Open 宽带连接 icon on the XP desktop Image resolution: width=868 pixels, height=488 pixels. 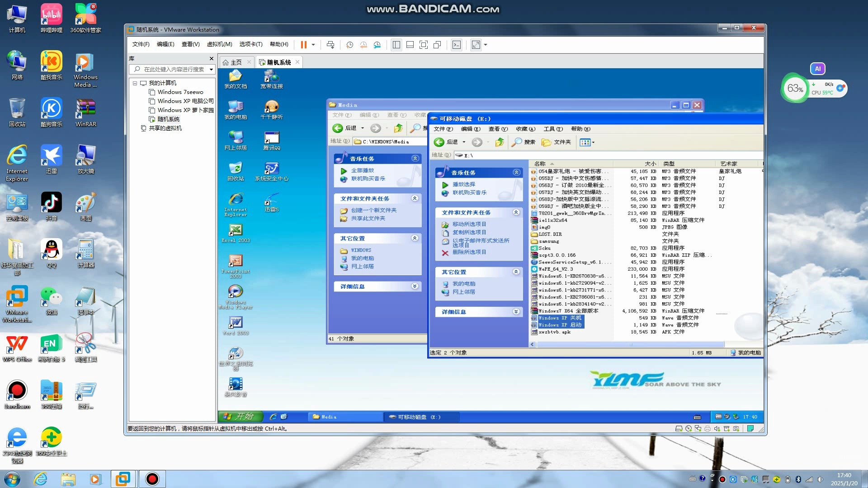pyautogui.click(x=271, y=79)
